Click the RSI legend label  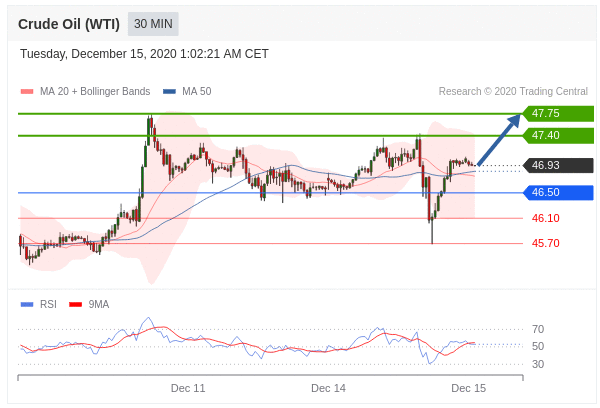[48, 305]
